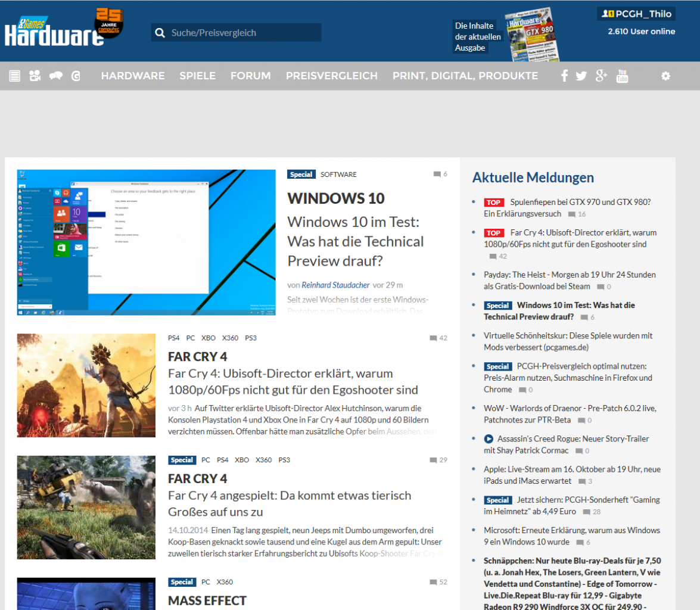Click the 16 comments icon beside Spulenfiepen
The image size is (700, 610).
point(571,214)
